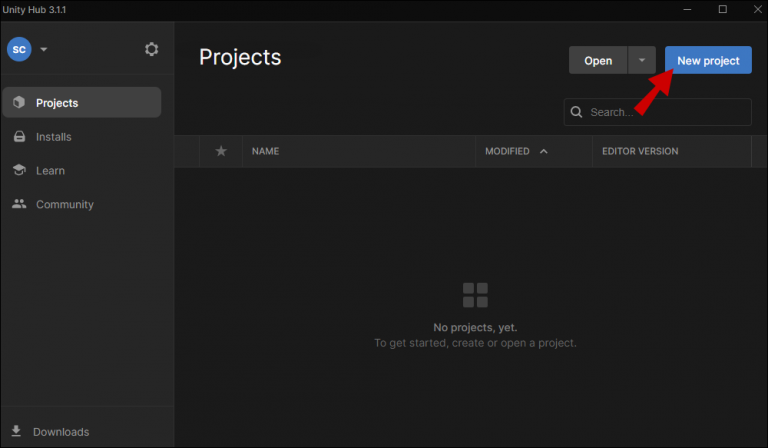Close the Unity Hub window
Screen dimensions: 768x448
coord(757,9)
